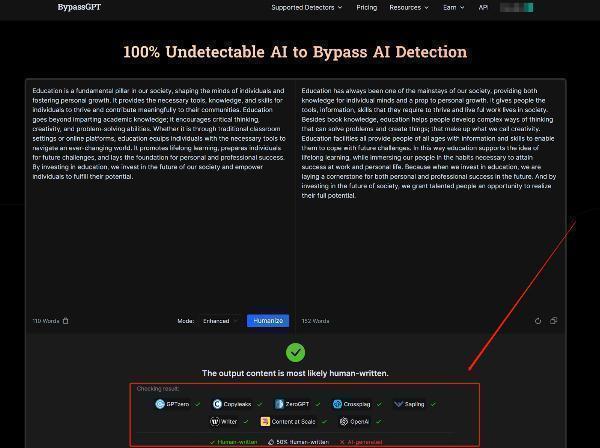Viewport: 600px width, 448px height.
Task: Click the 50% Human-written legend label
Action: 298,442
